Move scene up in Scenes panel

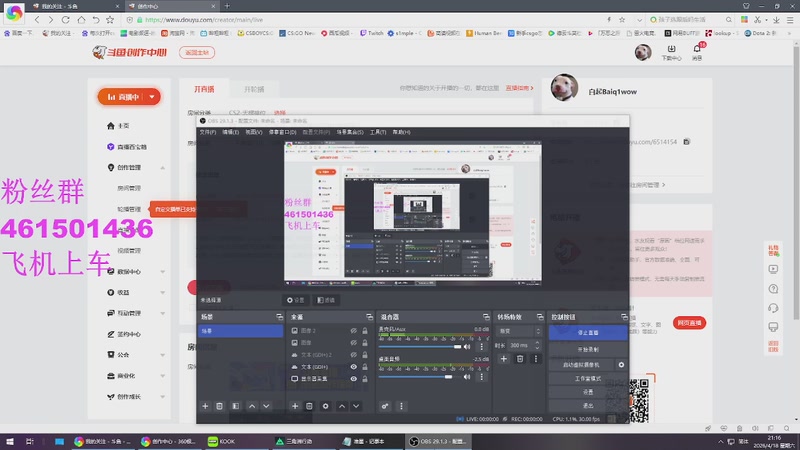tap(252, 406)
